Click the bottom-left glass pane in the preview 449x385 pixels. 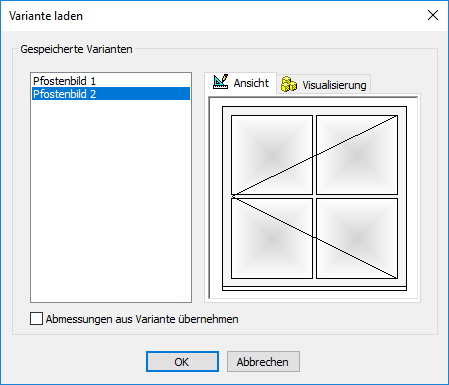coord(272,238)
